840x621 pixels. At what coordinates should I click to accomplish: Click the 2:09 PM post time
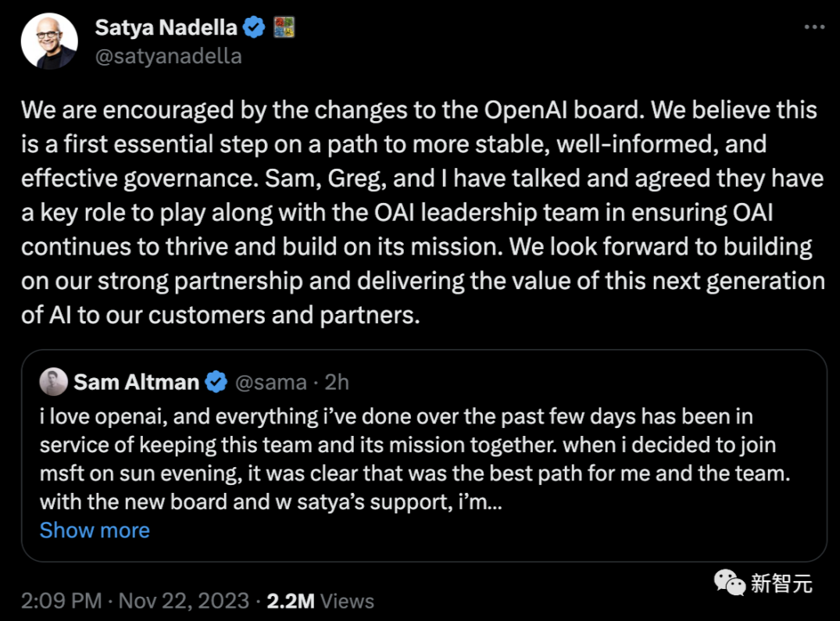61,601
